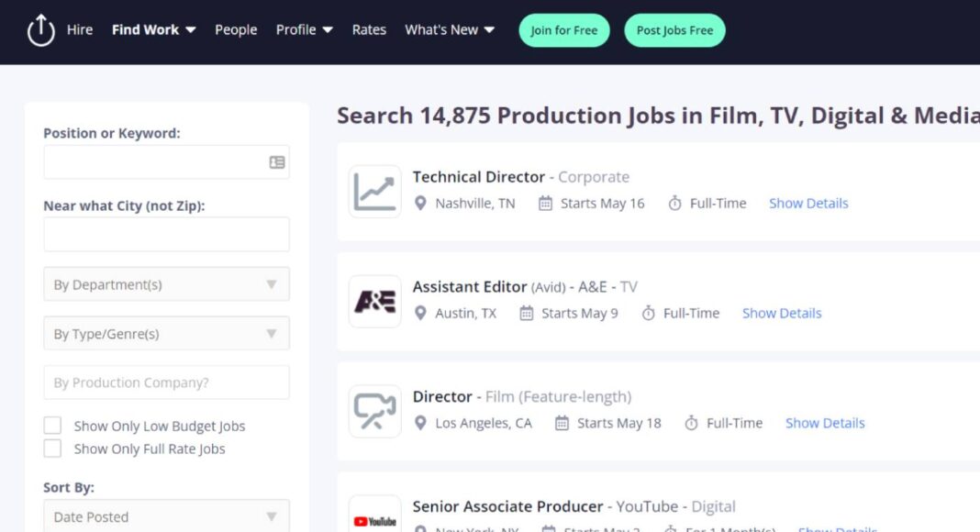The image size is (980, 532).
Task: Open the Date Posted sort dropdown
Action: click(x=165, y=516)
